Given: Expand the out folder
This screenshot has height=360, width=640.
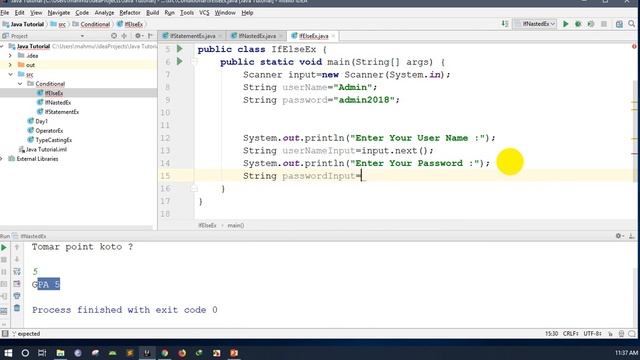Looking at the screenshot, I should [11, 65].
